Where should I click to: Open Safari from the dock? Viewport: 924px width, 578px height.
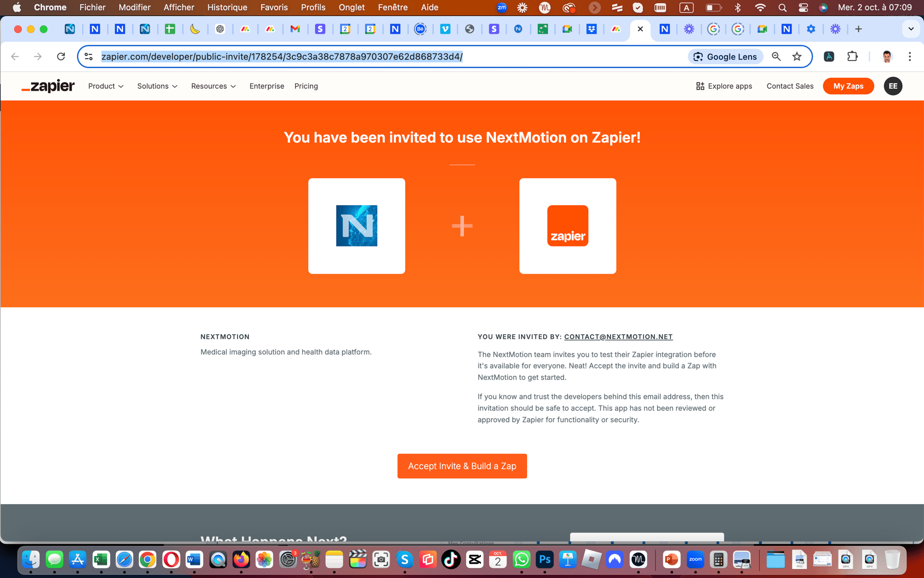coord(124,560)
